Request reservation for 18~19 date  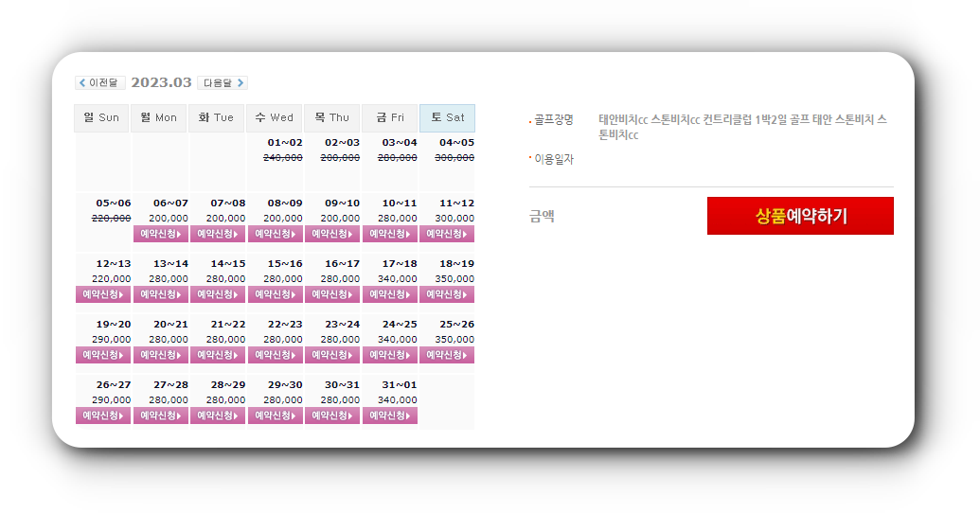click(x=447, y=294)
